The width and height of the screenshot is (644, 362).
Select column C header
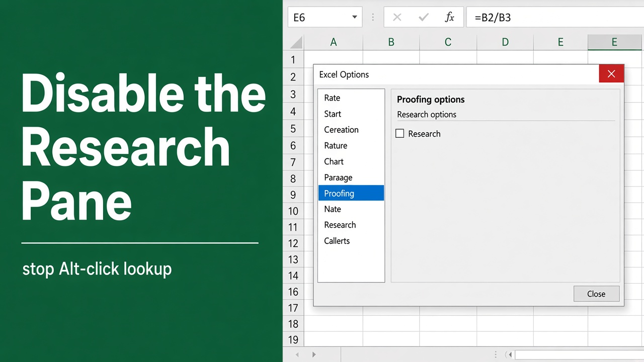point(448,42)
